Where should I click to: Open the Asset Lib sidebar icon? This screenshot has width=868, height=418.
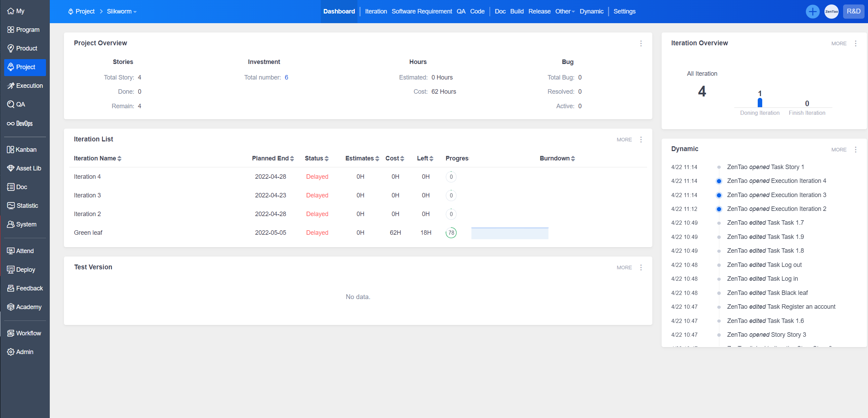pos(11,168)
